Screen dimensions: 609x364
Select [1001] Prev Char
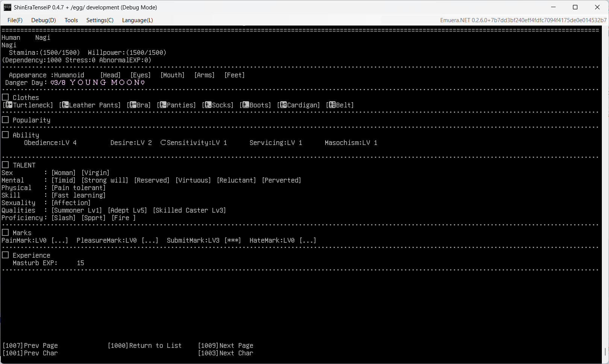pos(30,353)
